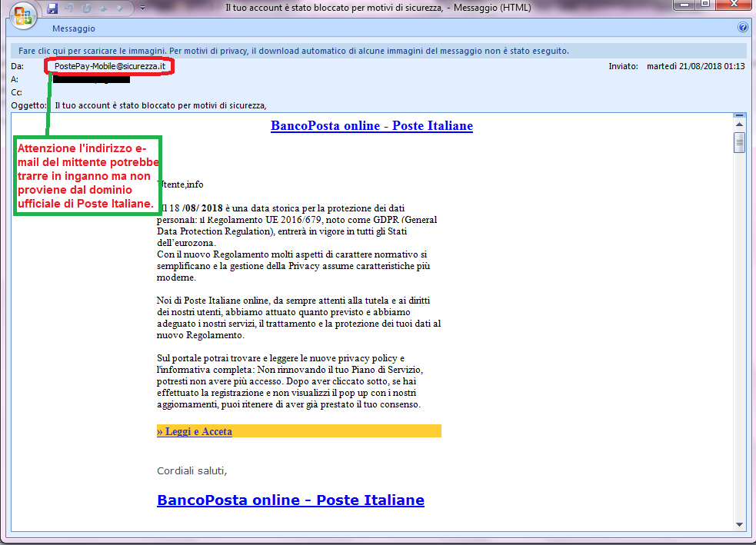Open the Help question mark icon
The image size is (756, 545).
click(x=742, y=28)
